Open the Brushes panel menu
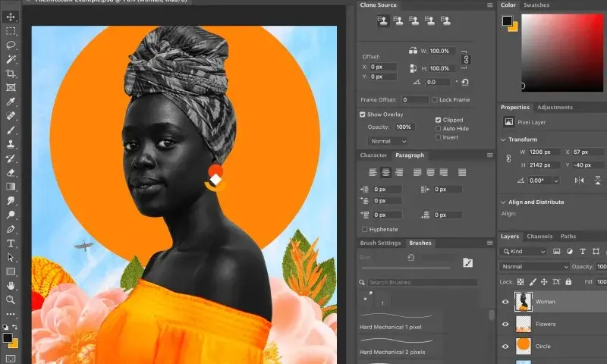This screenshot has height=364, width=607. point(489,243)
